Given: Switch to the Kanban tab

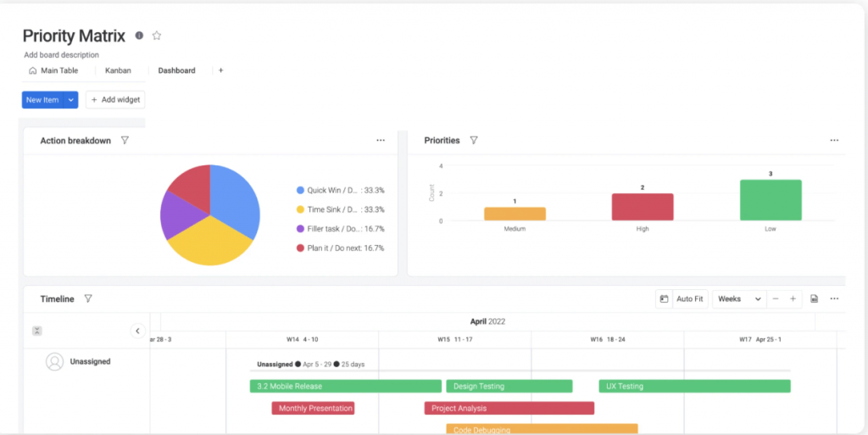Looking at the screenshot, I should pos(118,71).
